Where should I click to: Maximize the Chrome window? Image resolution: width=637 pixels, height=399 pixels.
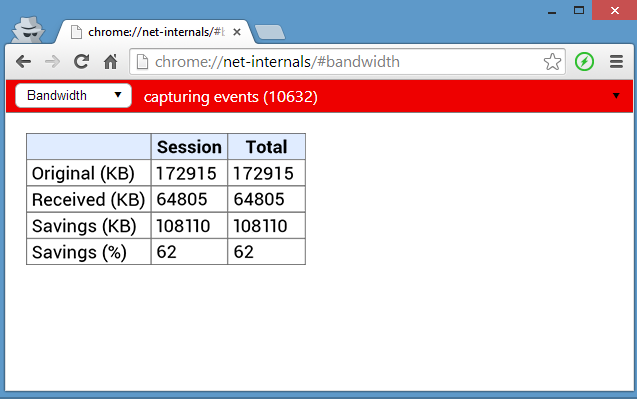point(579,10)
